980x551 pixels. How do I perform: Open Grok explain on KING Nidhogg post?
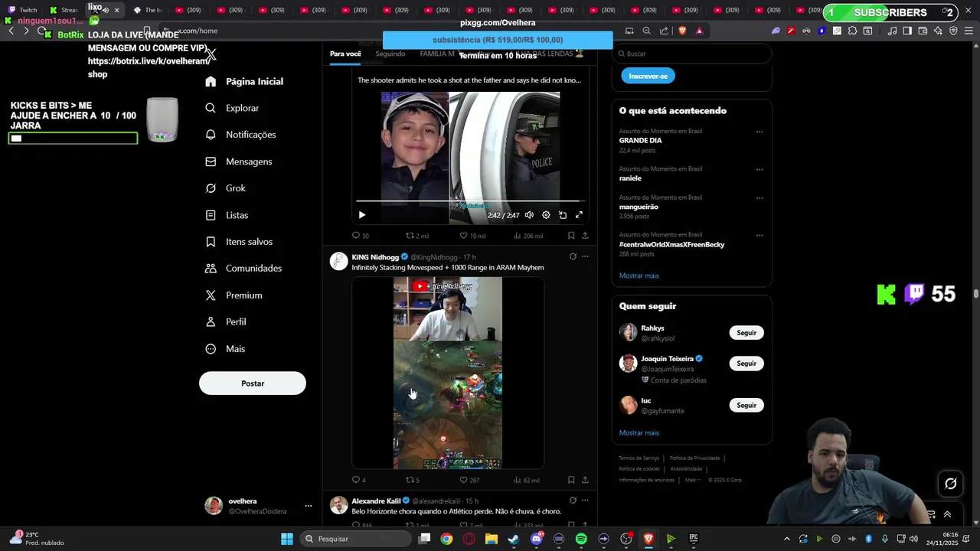tap(573, 256)
